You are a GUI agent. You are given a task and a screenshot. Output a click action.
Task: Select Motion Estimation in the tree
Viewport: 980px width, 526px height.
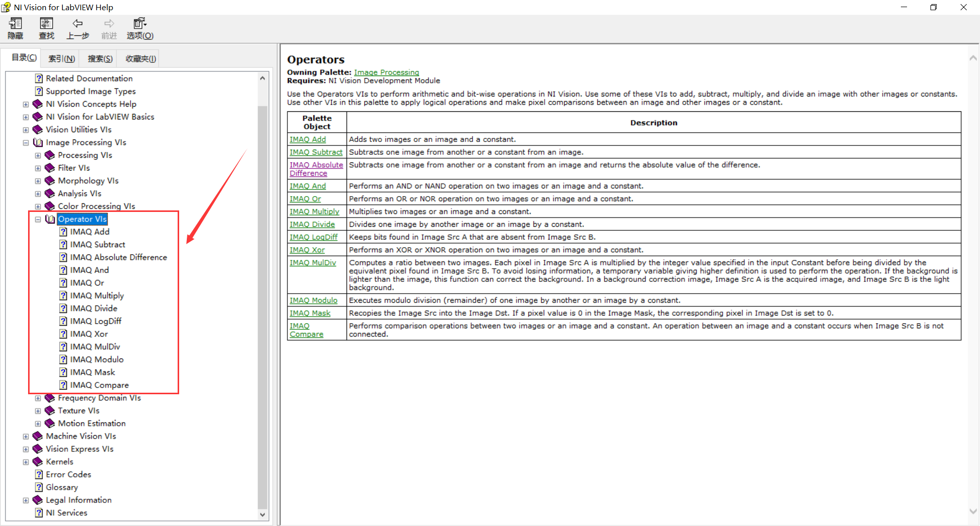pyautogui.click(x=92, y=423)
